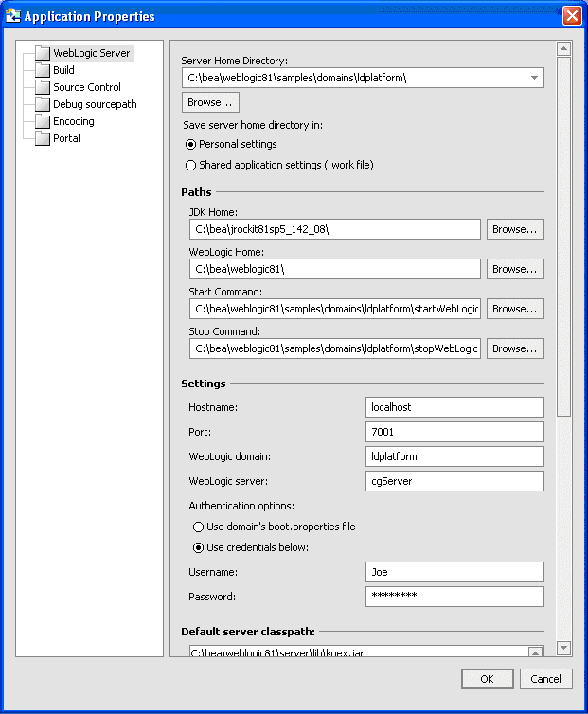
Task: Click the Source Control folder icon
Action: pyautogui.click(x=43, y=87)
